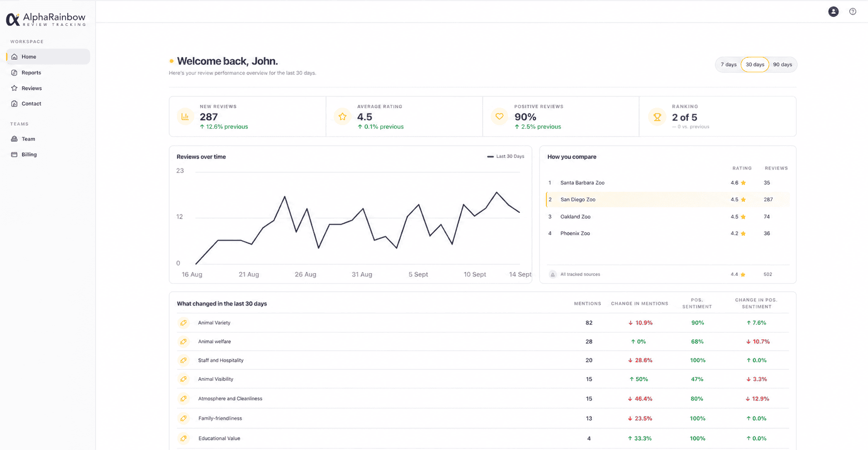Click the All tracked sources label
This screenshot has width=868, height=450.
(x=580, y=275)
